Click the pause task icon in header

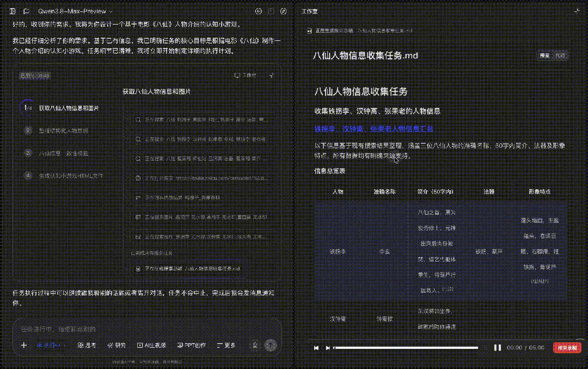point(259,11)
